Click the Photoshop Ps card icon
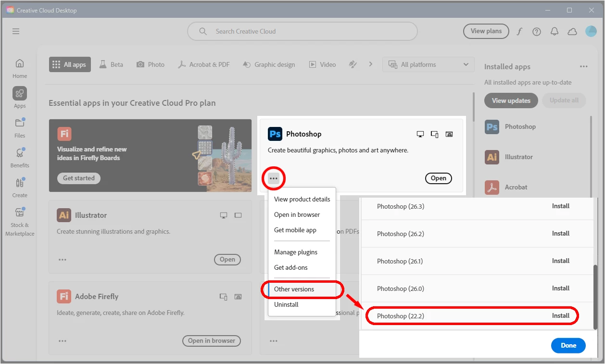The height and width of the screenshot is (364, 605). [275, 134]
